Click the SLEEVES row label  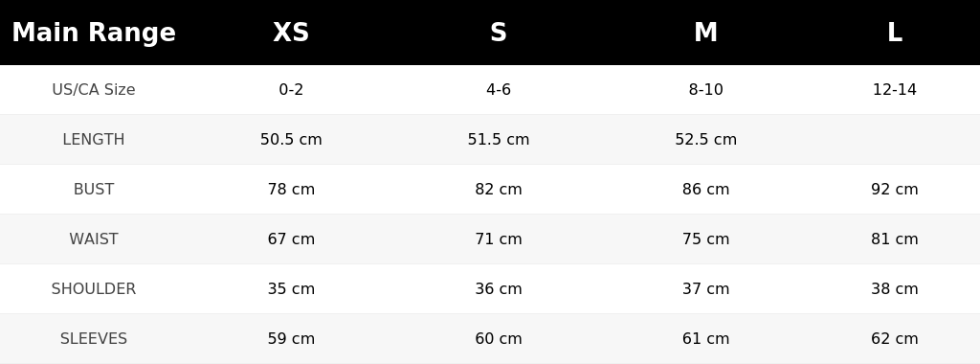94,338
